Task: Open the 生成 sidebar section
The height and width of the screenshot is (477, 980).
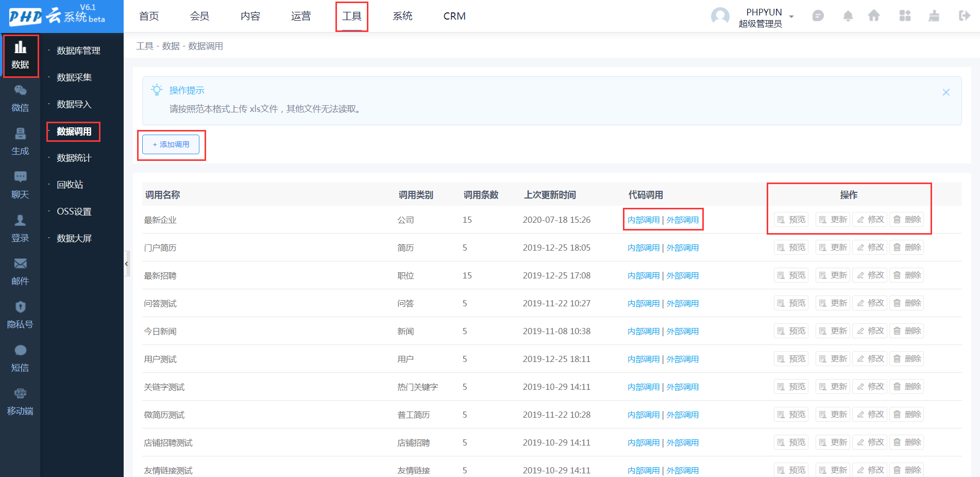Action: coord(20,142)
